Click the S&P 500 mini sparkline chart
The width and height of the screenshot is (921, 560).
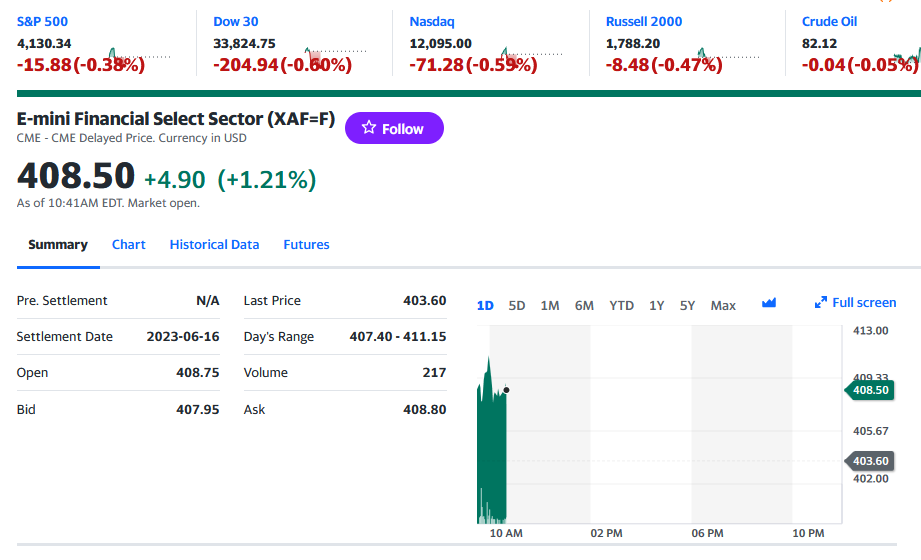click(139, 55)
